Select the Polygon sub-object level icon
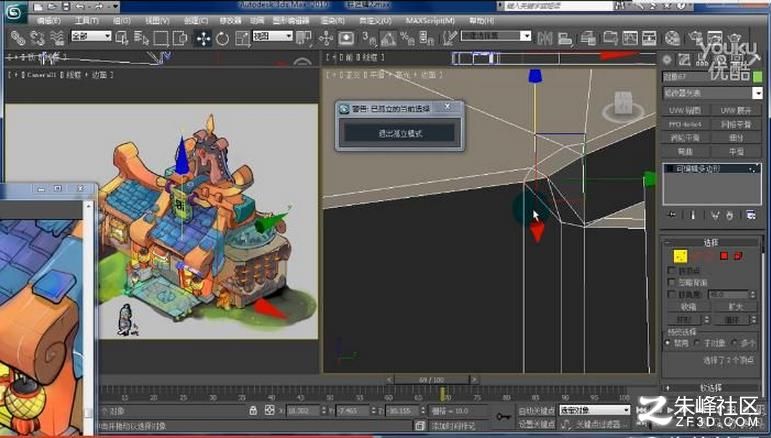This screenshot has height=438, width=771. (x=724, y=256)
